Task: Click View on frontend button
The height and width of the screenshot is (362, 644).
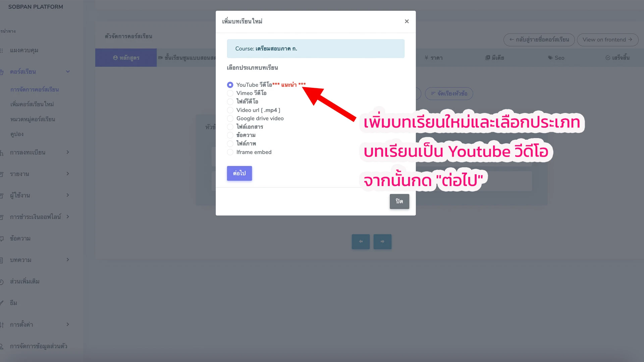Action: point(607,40)
